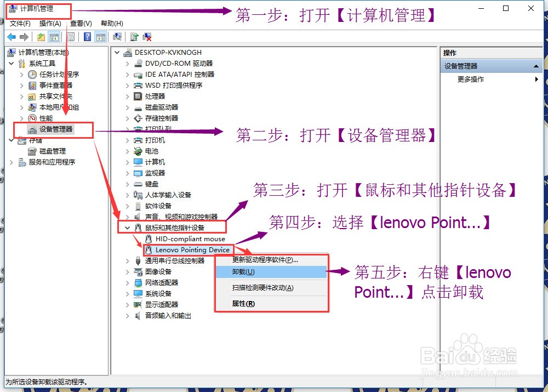Expand IDE ATA/ATAPI 控制器 category
Viewport: 548px width, 392px height.
click(x=128, y=75)
